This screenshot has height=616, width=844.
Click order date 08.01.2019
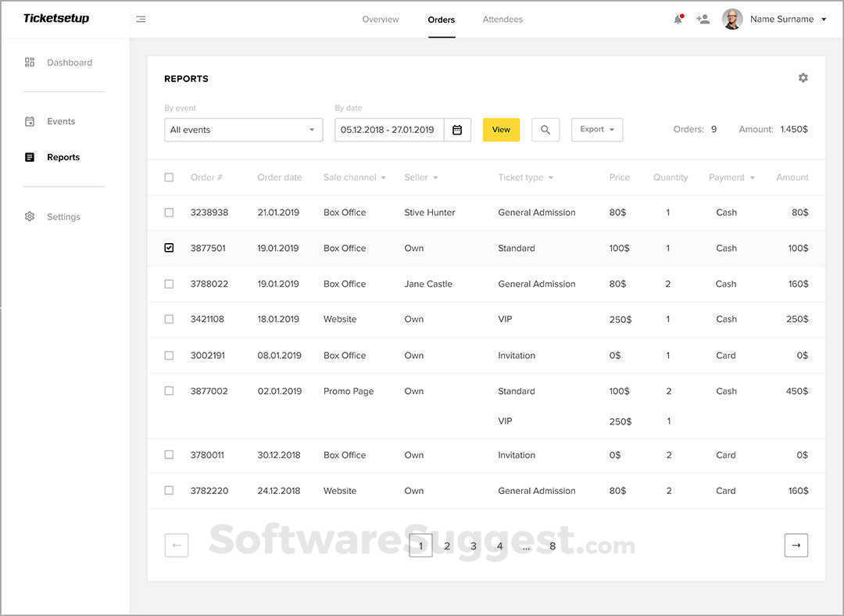[x=279, y=356]
